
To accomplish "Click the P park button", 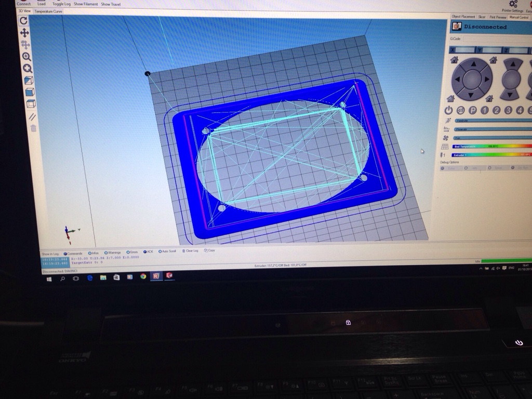I will [473, 110].
